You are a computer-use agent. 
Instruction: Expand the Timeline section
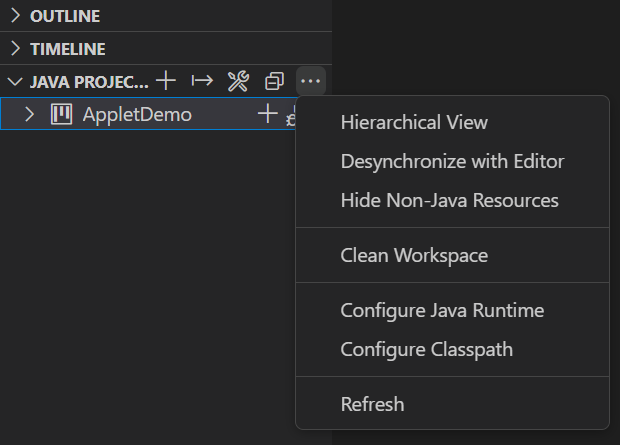pos(15,49)
